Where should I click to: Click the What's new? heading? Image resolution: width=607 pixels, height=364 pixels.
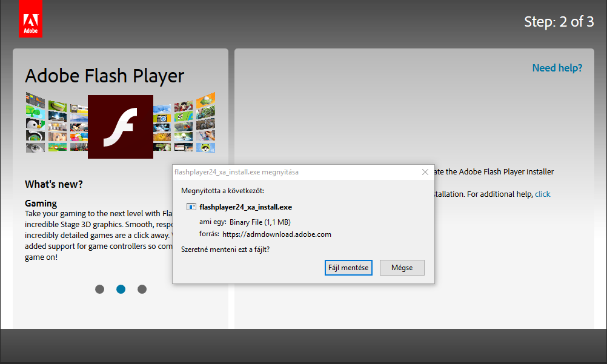(54, 184)
